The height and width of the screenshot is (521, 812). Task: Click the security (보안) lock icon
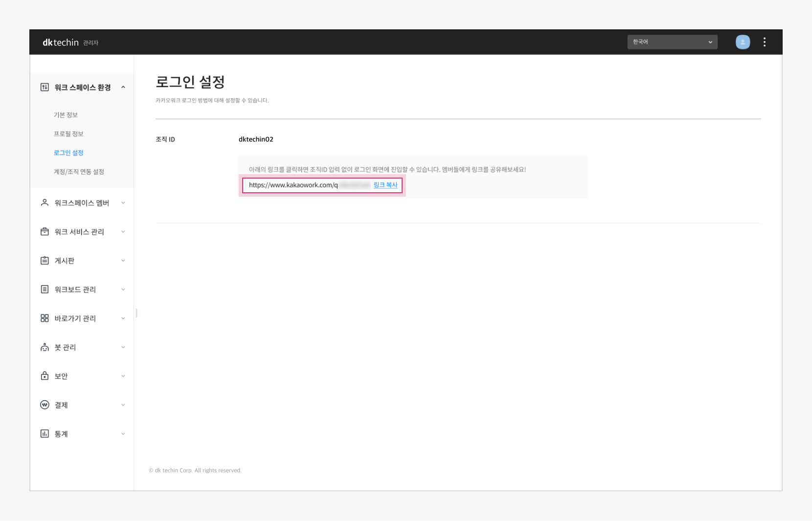[45, 376]
